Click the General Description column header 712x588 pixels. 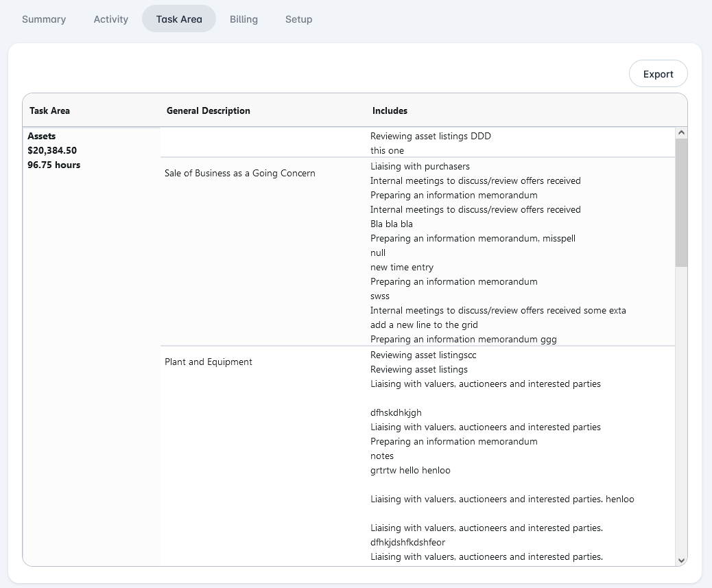coord(208,110)
